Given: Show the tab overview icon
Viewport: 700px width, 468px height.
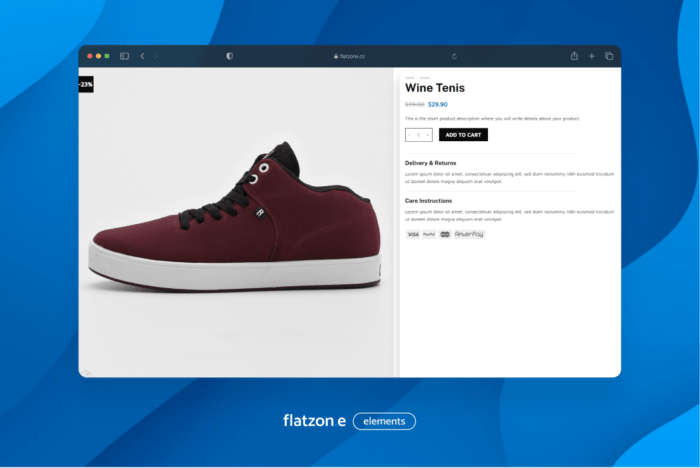Looking at the screenshot, I should (608, 56).
